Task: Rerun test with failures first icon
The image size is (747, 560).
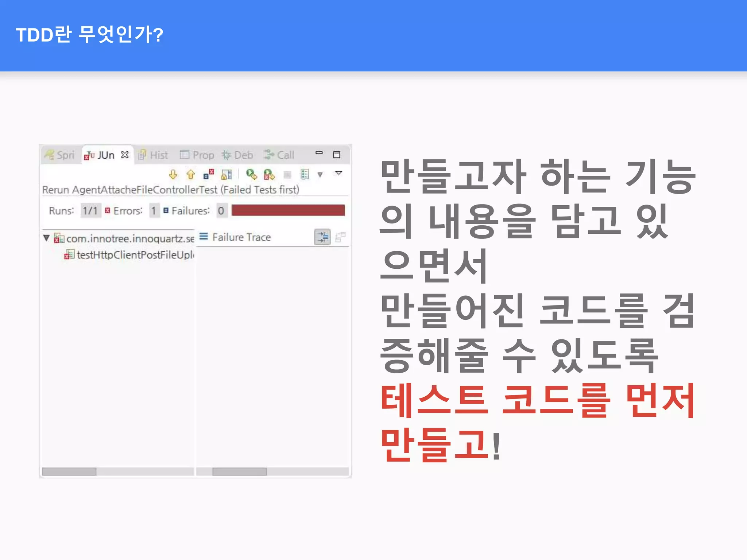Action: coord(269,175)
